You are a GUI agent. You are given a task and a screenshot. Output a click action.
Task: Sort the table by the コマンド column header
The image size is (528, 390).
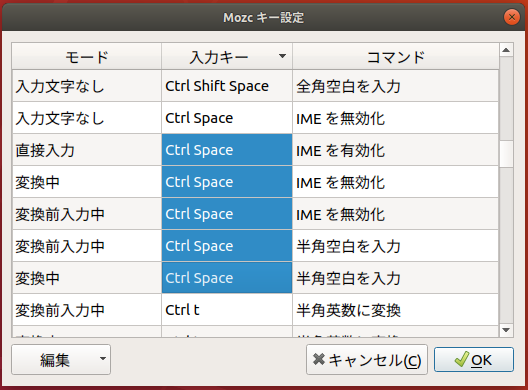[x=396, y=57]
